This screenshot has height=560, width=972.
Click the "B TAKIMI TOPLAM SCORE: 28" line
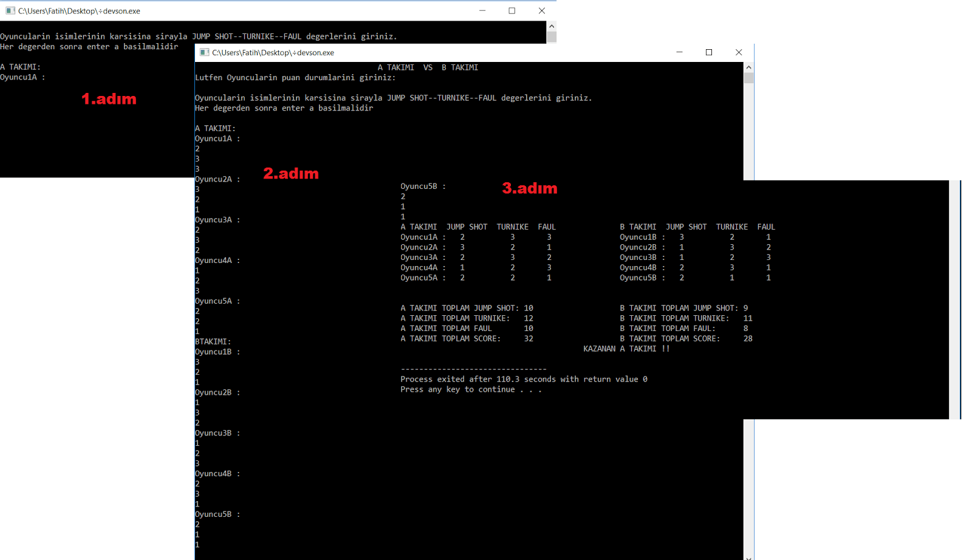686,339
